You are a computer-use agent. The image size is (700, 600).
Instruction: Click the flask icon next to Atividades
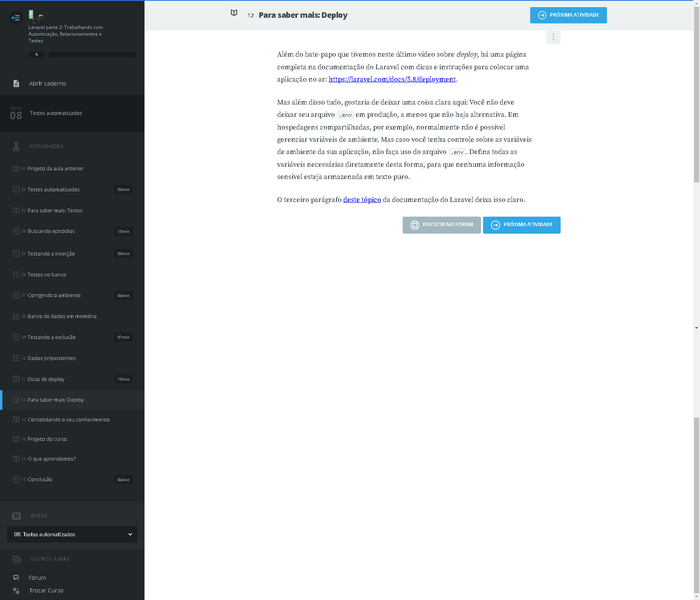coord(16,146)
